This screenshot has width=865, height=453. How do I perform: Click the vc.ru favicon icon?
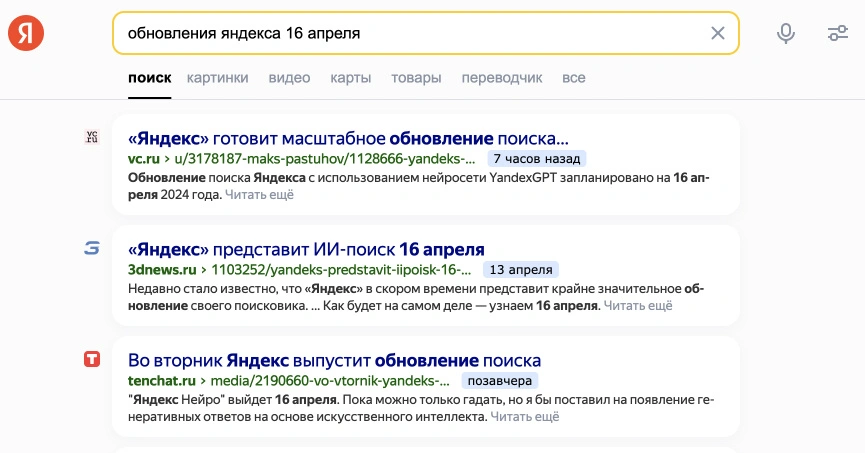[92, 138]
